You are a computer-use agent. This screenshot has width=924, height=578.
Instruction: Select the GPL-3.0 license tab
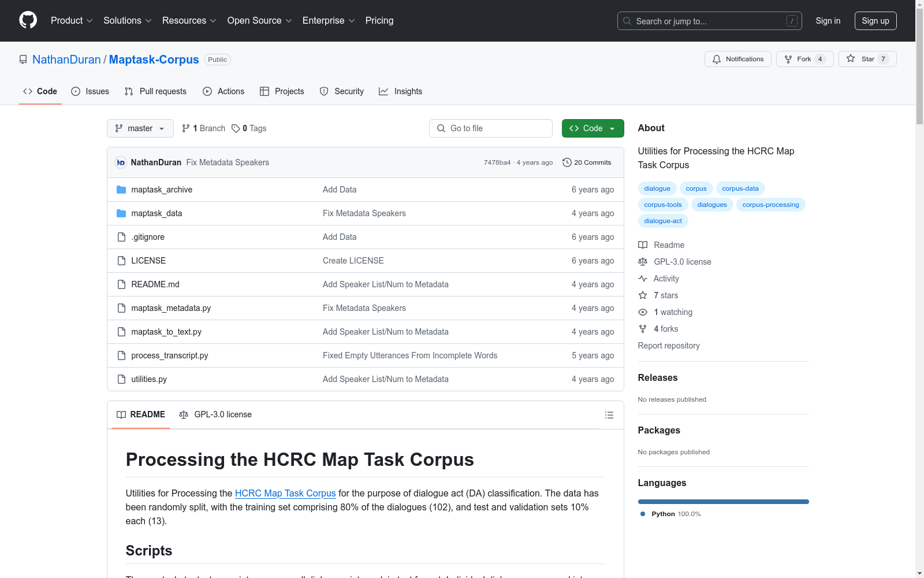(215, 414)
